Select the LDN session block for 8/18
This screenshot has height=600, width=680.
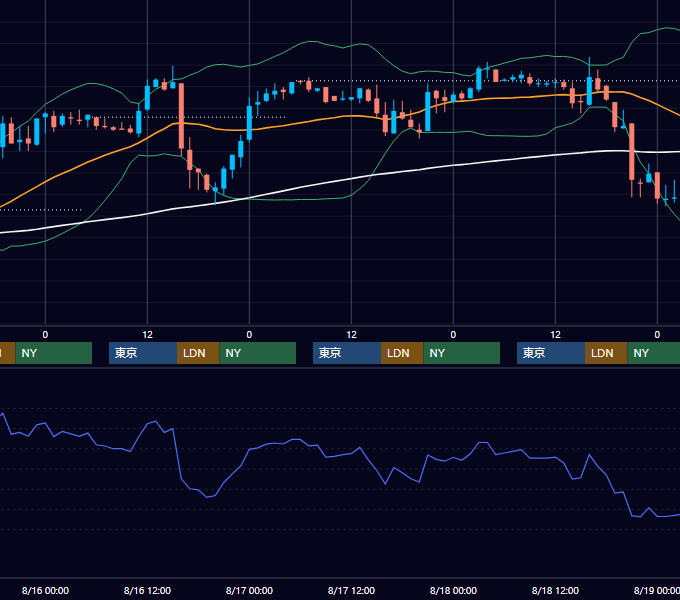point(606,353)
